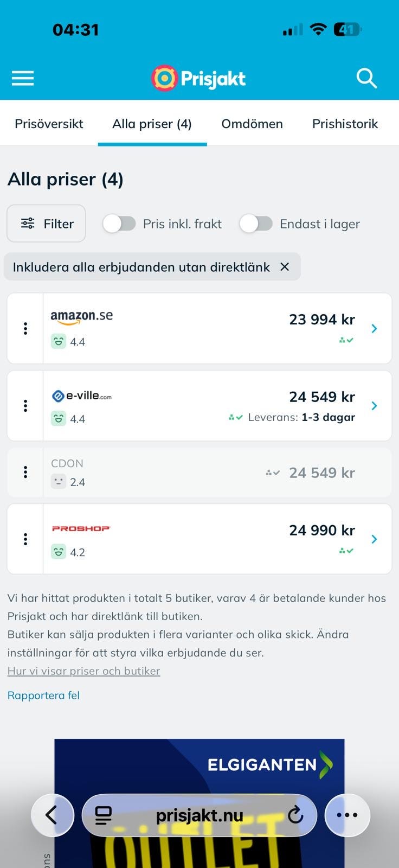Go back with the browser back button

(x=52, y=814)
